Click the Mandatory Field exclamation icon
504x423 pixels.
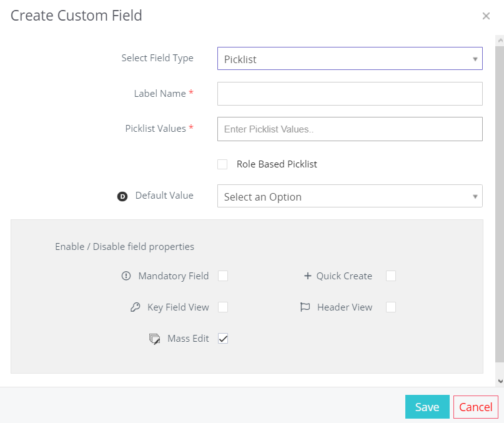126,276
